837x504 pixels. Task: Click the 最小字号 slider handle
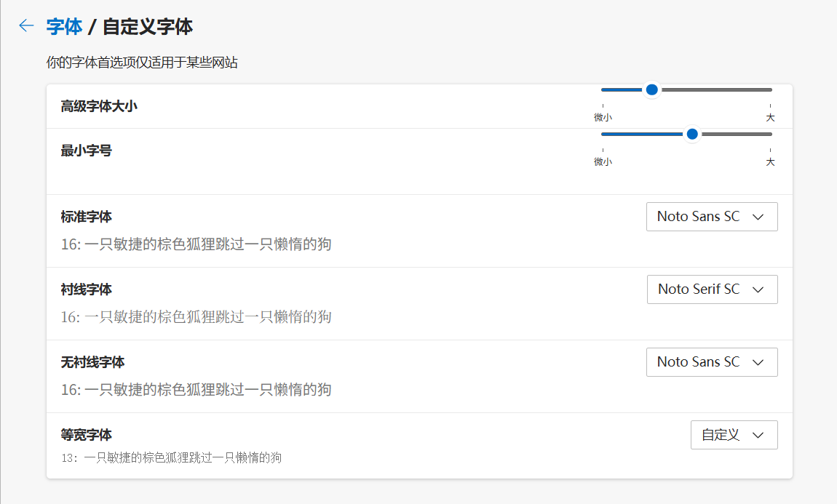pyautogui.click(x=692, y=134)
